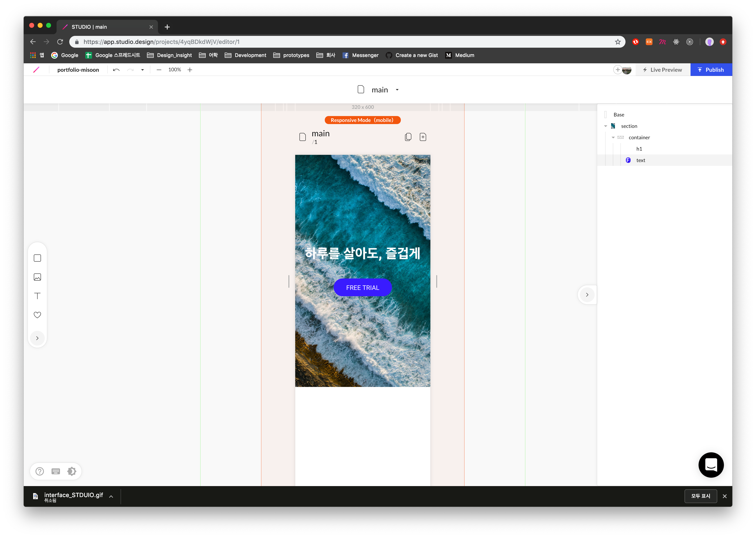This screenshot has width=756, height=538.
Task: Click the left canvas resize handle
Action: 289,281
